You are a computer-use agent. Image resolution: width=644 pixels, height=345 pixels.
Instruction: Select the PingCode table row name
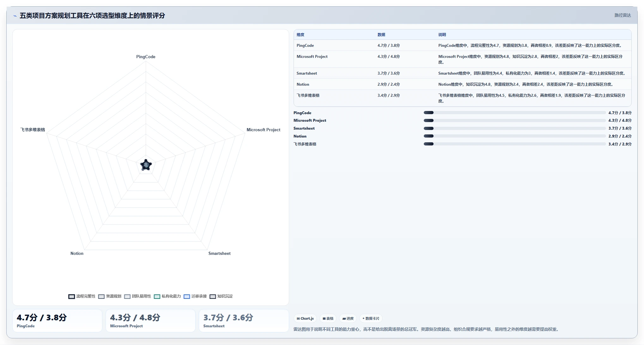[x=305, y=46]
